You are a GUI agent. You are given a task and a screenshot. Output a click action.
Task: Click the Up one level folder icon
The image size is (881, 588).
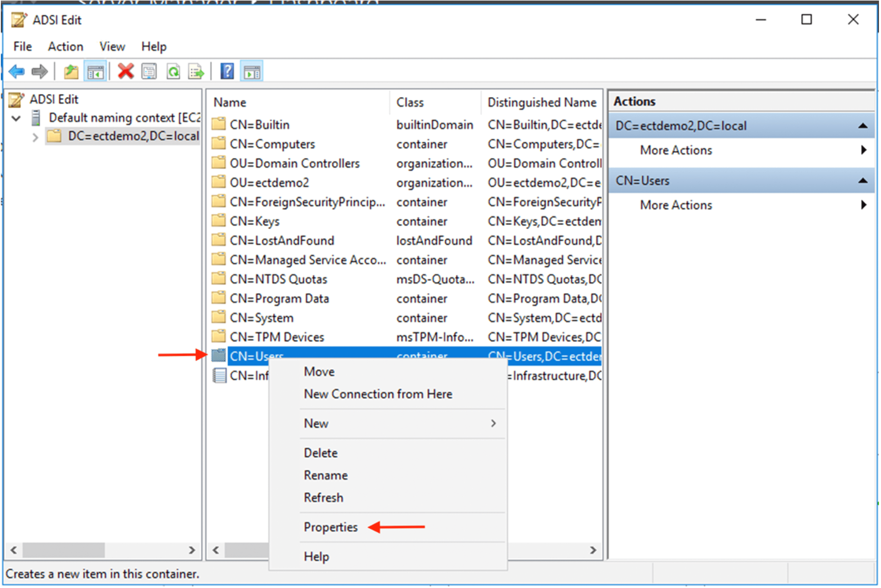tap(71, 71)
